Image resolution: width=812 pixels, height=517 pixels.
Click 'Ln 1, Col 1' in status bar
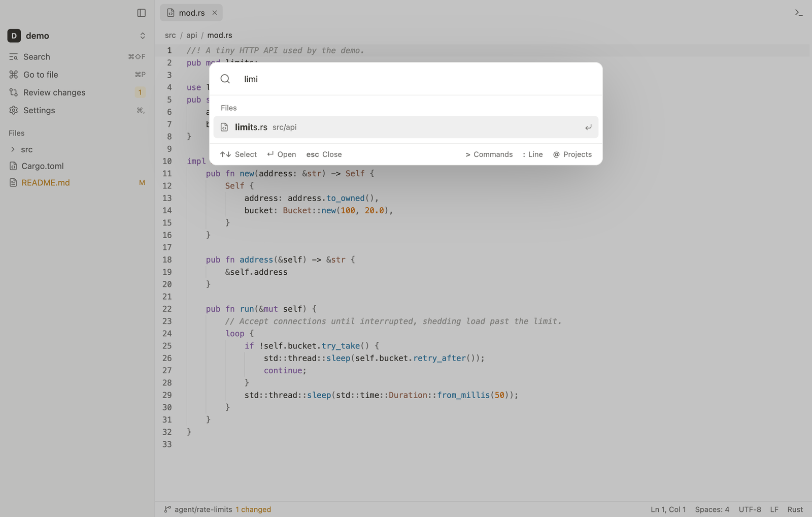(x=668, y=509)
